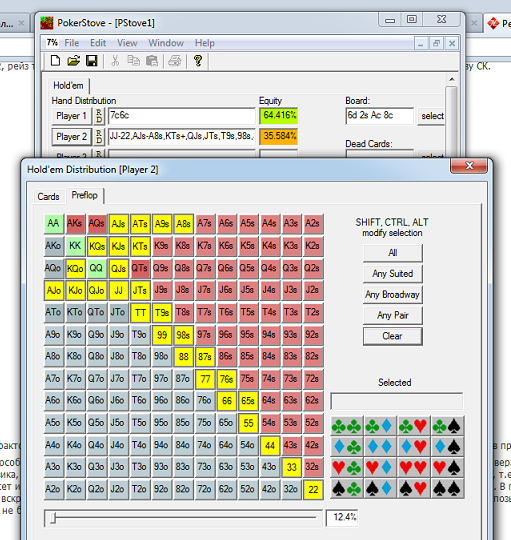Select the heart-spade suit combination
511x540 pixels.
(447, 468)
